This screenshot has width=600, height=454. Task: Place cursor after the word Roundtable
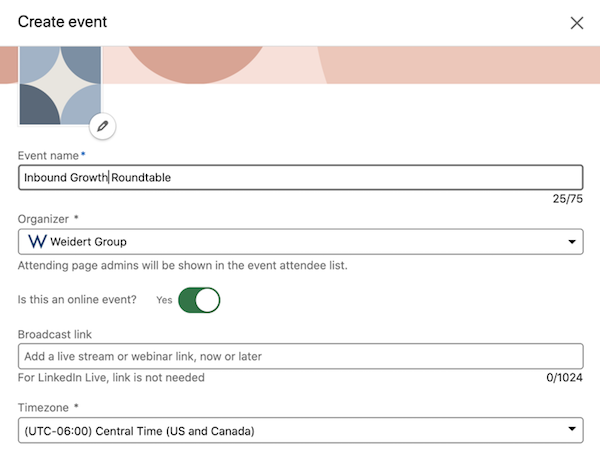[x=171, y=178]
